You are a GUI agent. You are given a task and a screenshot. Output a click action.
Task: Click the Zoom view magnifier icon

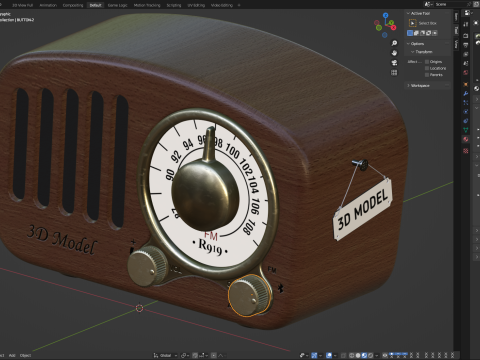pos(394,43)
